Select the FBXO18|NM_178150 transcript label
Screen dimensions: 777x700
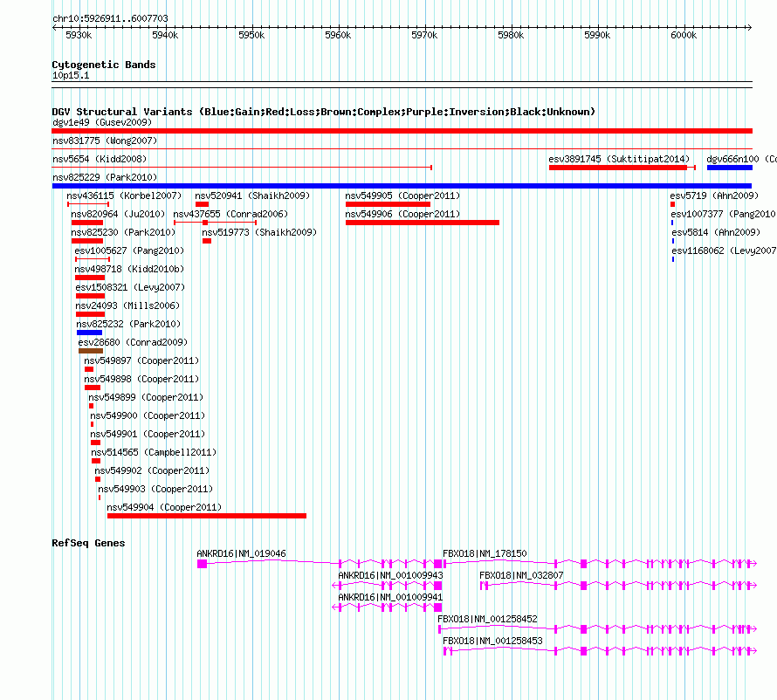485,553
